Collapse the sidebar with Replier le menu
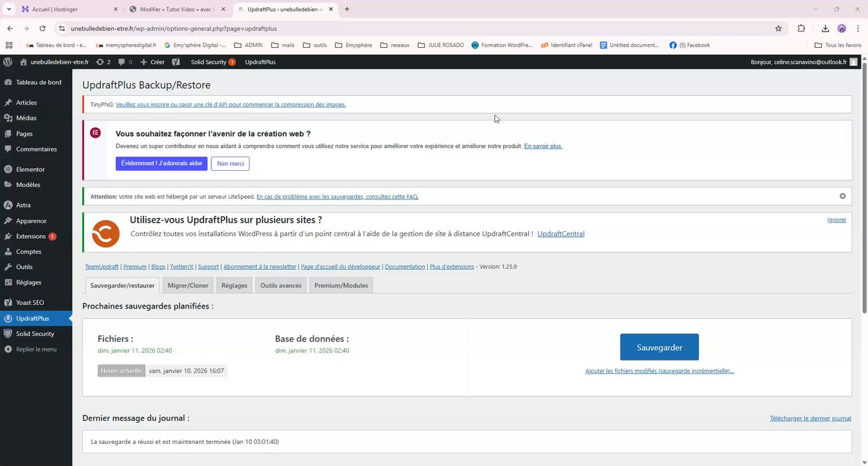Screen dimensions: 868x466 tap(36, 349)
